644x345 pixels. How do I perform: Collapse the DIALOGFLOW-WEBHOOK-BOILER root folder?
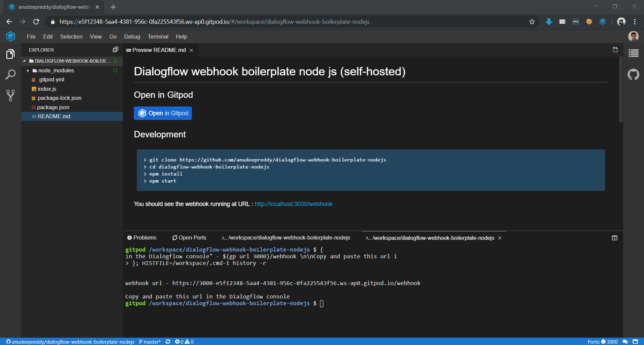(x=24, y=61)
